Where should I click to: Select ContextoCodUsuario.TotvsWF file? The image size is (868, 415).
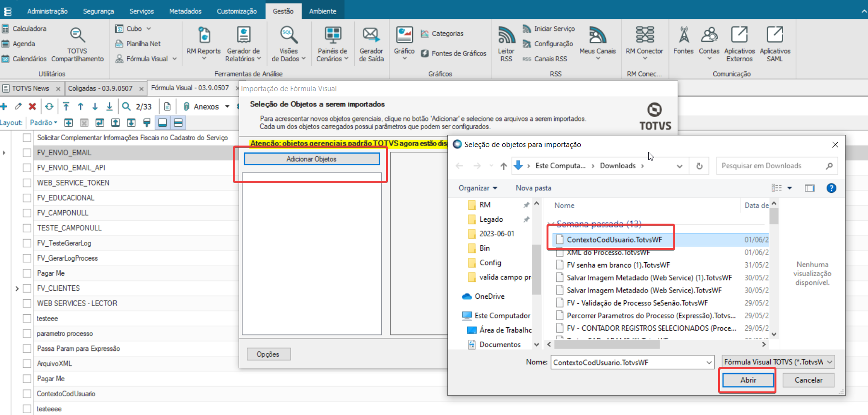(x=614, y=240)
